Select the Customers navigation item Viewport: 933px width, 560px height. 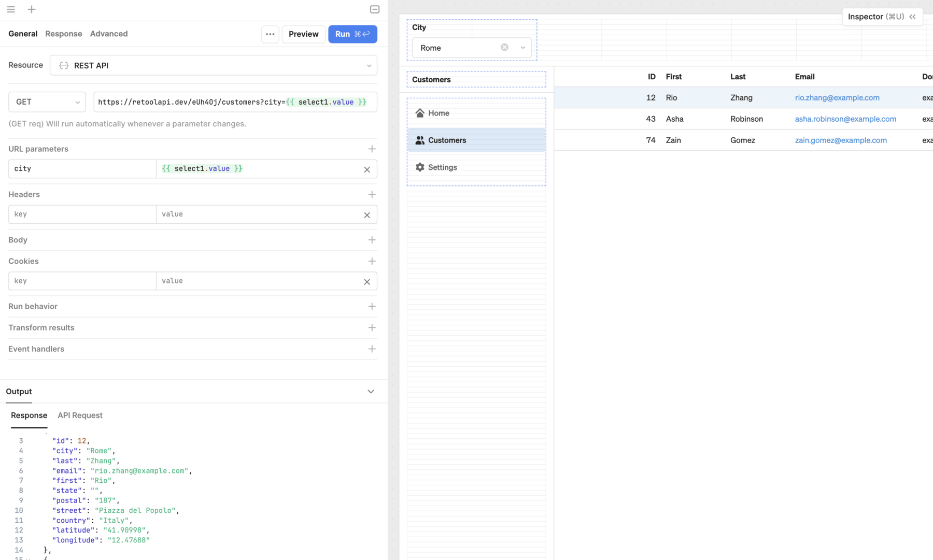(476, 140)
